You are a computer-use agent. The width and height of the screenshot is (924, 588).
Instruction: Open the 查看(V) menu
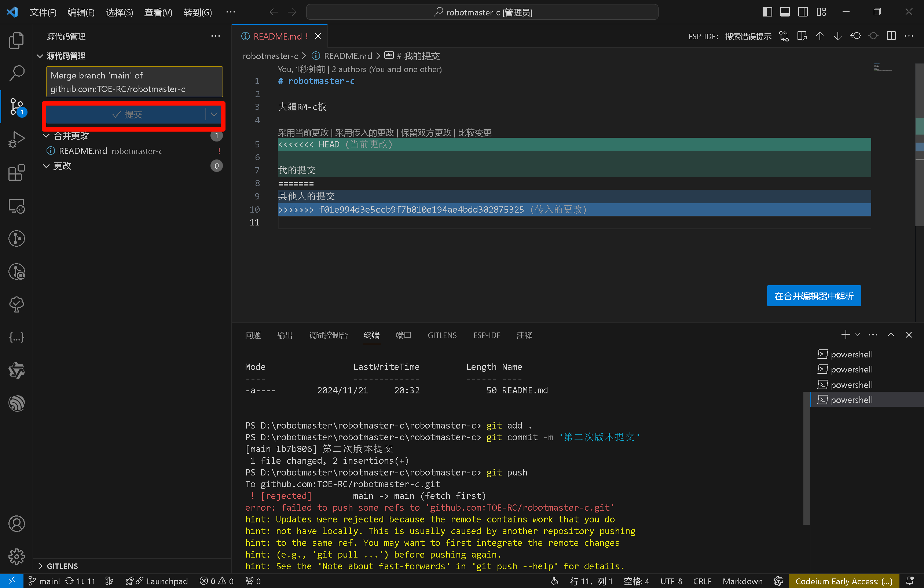tap(158, 12)
